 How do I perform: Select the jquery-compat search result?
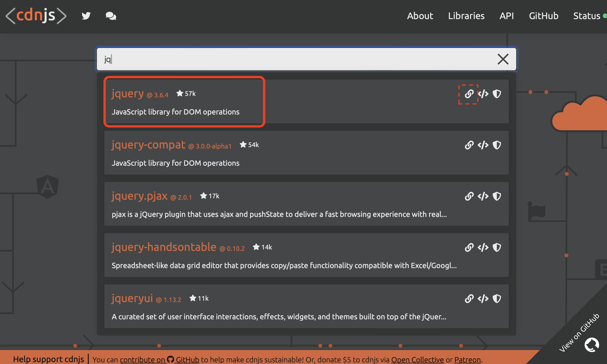(x=149, y=145)
